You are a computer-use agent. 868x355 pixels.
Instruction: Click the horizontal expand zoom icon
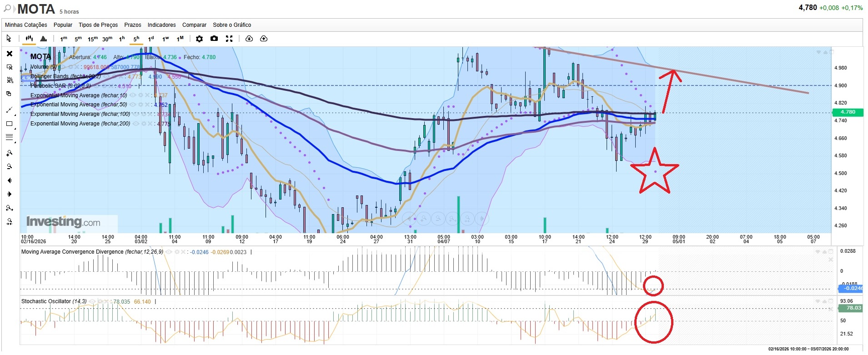point(9,208)
